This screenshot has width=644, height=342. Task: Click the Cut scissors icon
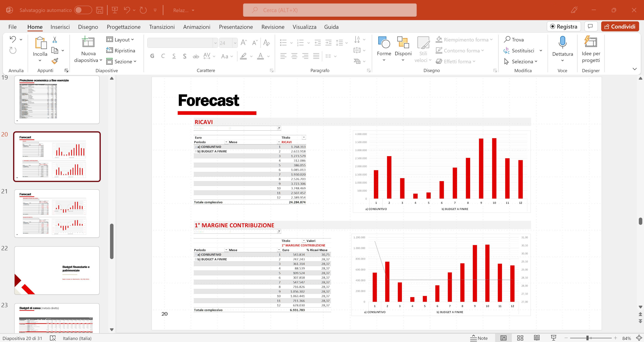click(55, 40)
